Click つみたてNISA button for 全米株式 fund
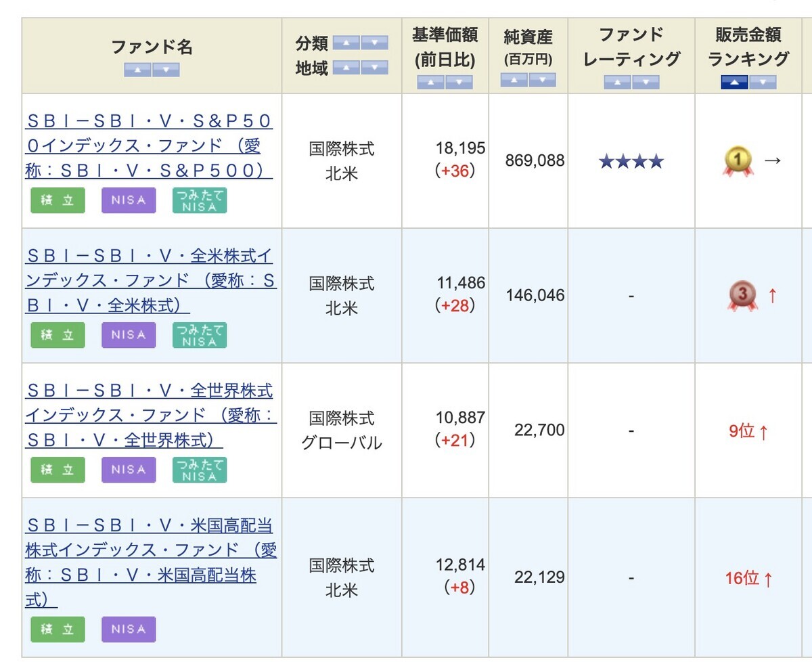 tap(200, 335)
